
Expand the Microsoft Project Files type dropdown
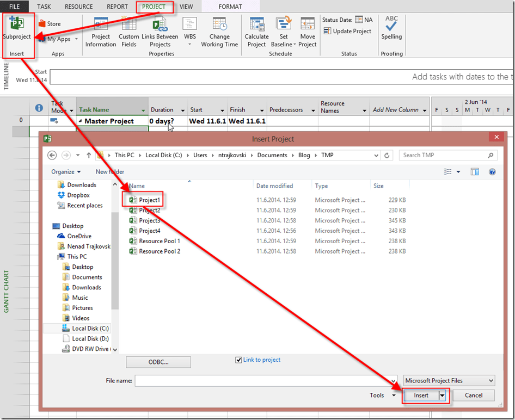tap(491, 381)
